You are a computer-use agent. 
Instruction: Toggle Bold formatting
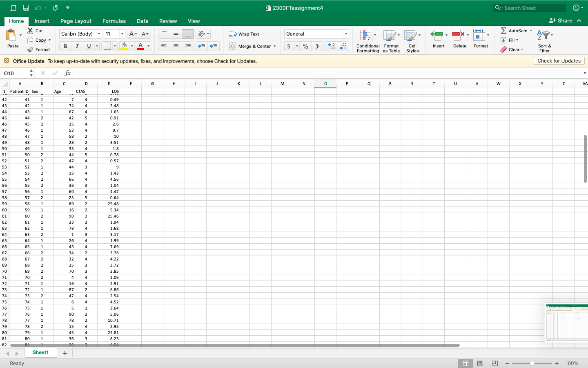point(65,46)
